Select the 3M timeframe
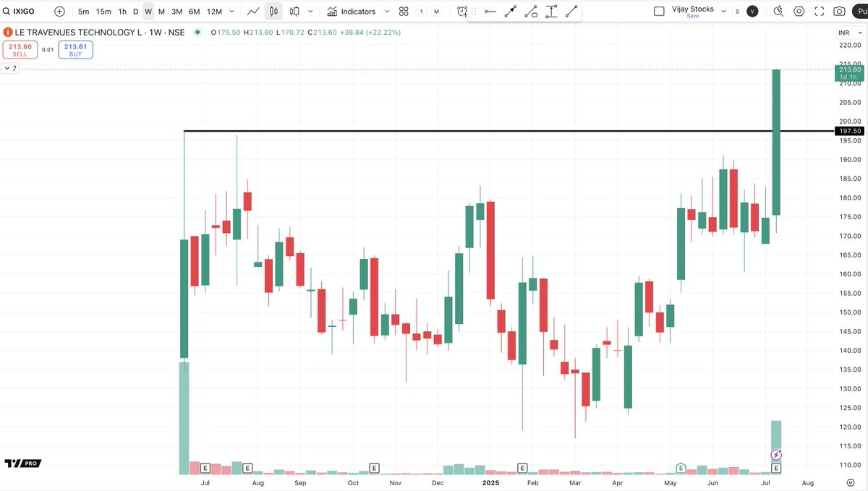868x491 pixels. [x=176, y=12]
